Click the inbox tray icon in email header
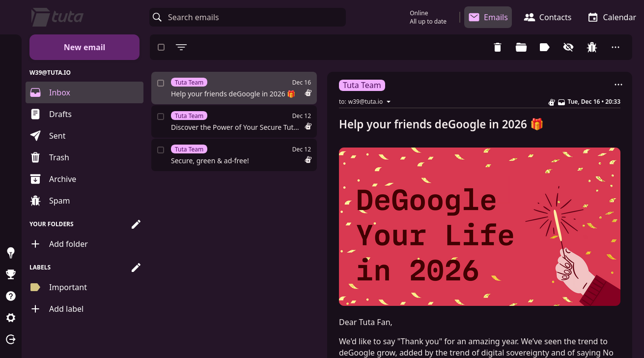This screenshot has width=644, height=358. point(561,102)
